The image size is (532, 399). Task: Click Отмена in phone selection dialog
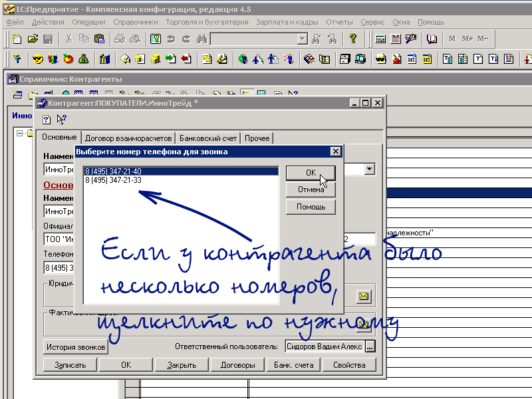point(311,190)
